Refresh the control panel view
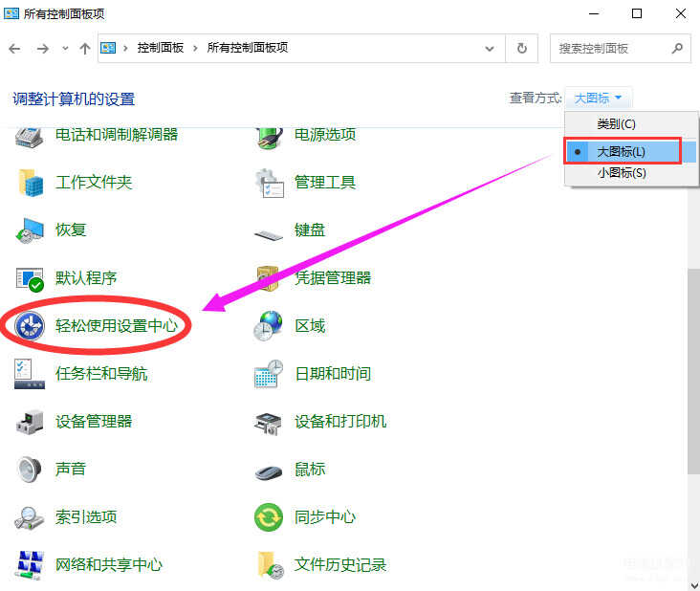The image size is (700, 591). click(521, 48)
